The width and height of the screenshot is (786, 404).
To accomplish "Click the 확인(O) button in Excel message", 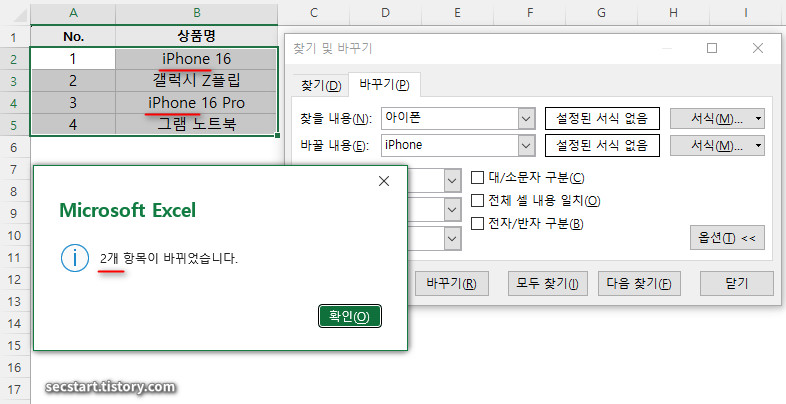I will [350, 316].
